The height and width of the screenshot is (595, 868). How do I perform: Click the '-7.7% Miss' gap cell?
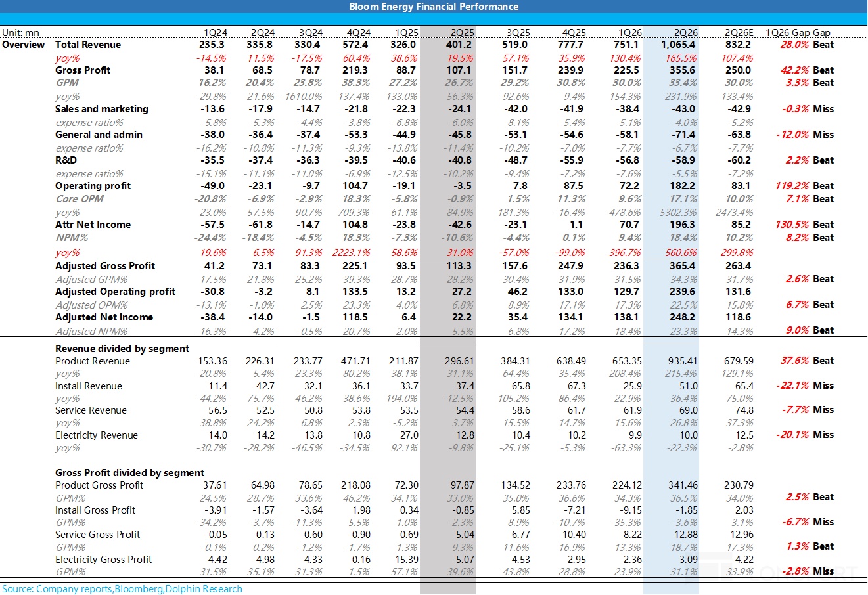[x=808, y=410]
